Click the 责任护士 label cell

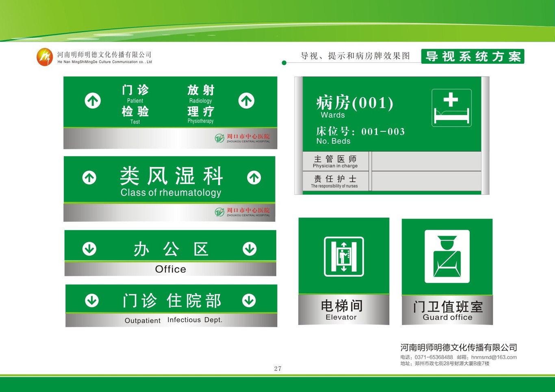(336, 181)
